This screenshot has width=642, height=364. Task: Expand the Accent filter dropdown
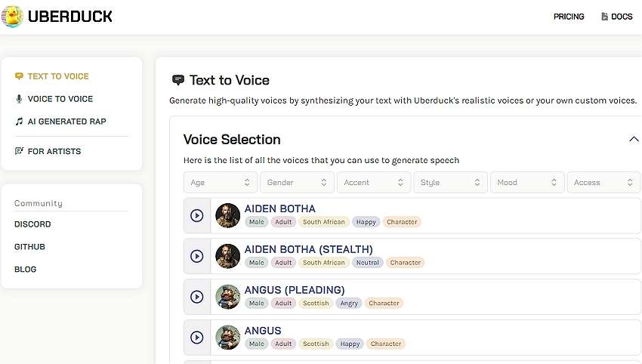tap(373, 183)
